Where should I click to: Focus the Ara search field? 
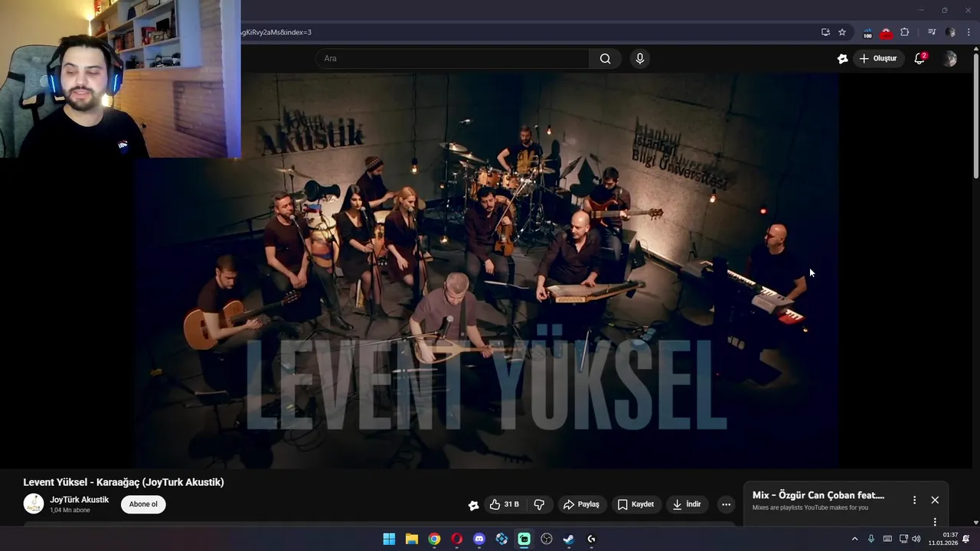coord(452,59)
